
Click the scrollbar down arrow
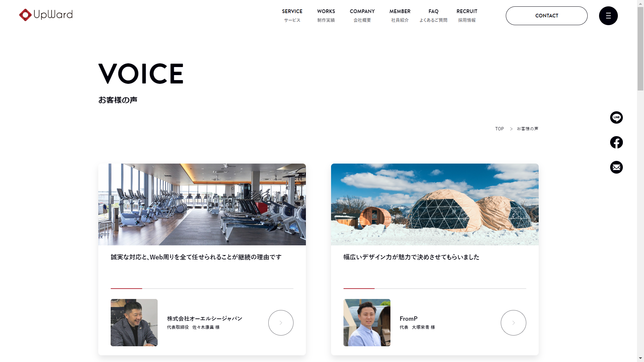(640, 358)
